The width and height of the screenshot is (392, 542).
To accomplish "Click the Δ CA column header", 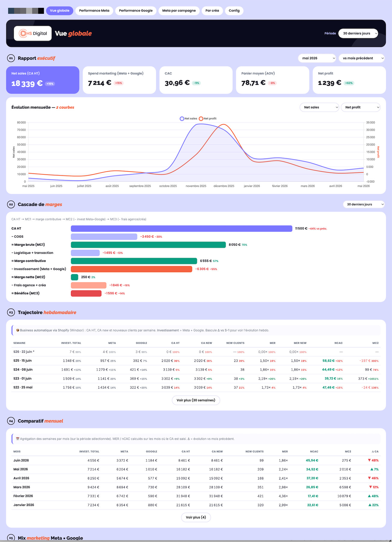I will [x=375, y=451].
